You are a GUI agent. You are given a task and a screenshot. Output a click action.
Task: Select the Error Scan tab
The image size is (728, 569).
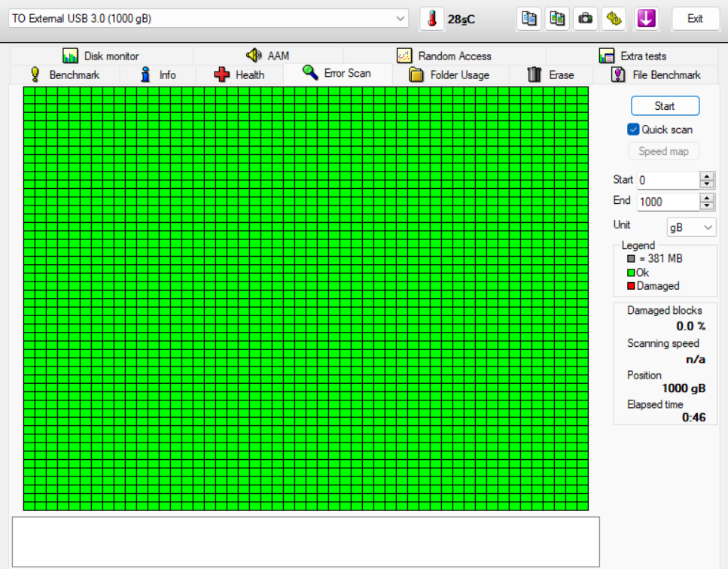tap(337, 73)
